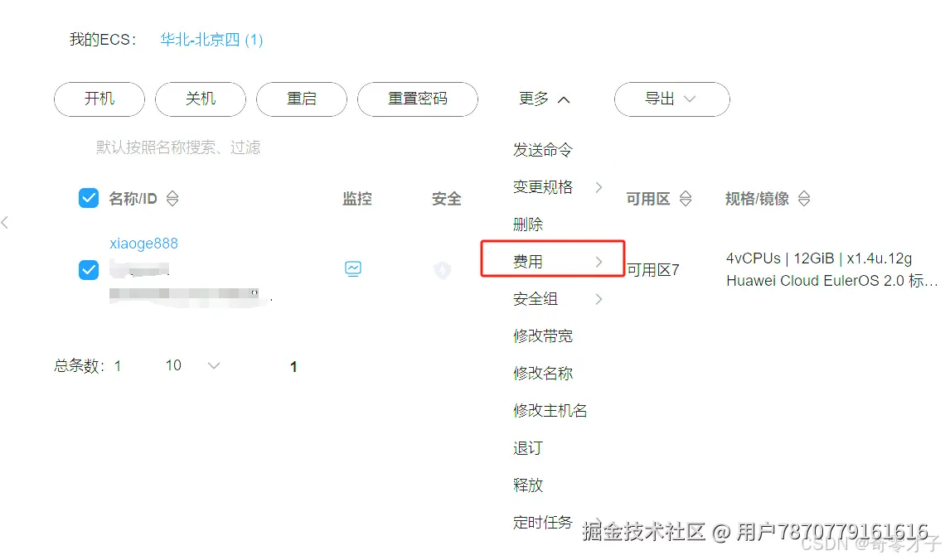Screen dimensions: 945x560
Task: Expand the 安全组 submenu arrow
Action: pyautogui.click(x=598, y=299)
